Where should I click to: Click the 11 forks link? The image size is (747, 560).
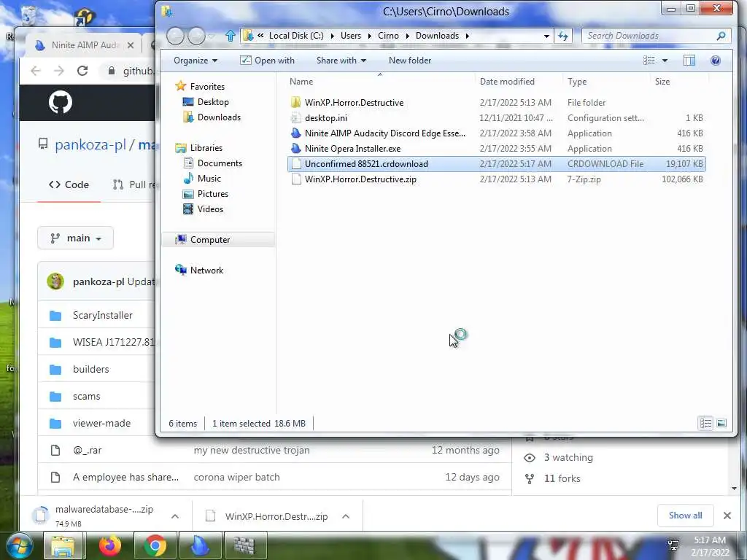click(x=562, y=478)
